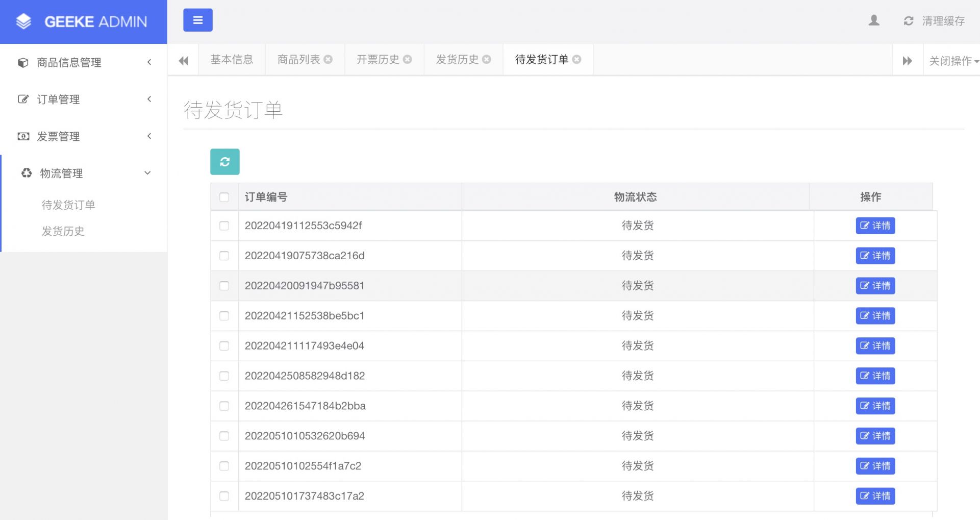Click the user profile icon
Screen dimensions: 980x520
874,20
